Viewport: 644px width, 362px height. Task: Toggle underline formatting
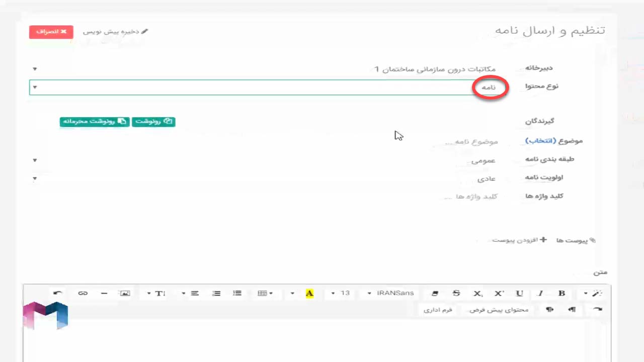[520, 293]
